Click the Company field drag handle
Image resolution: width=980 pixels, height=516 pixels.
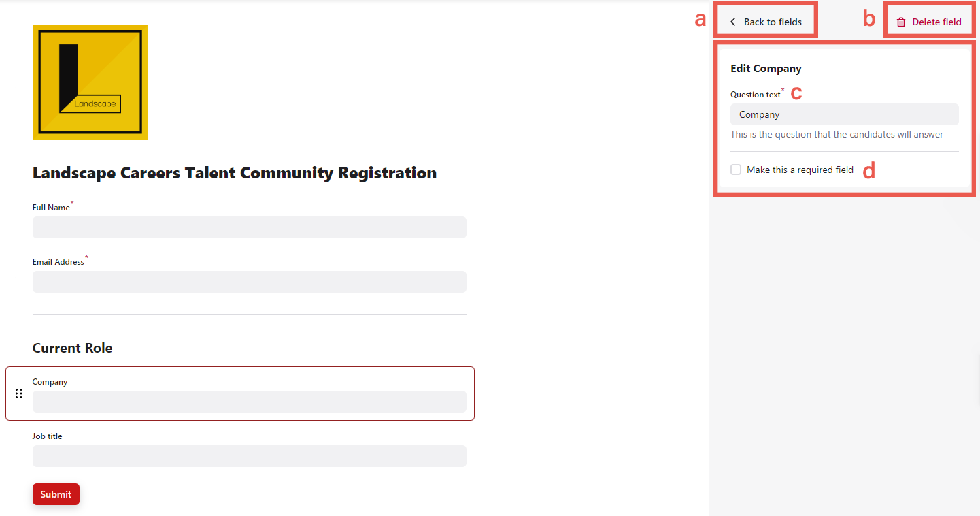[19, 393]
